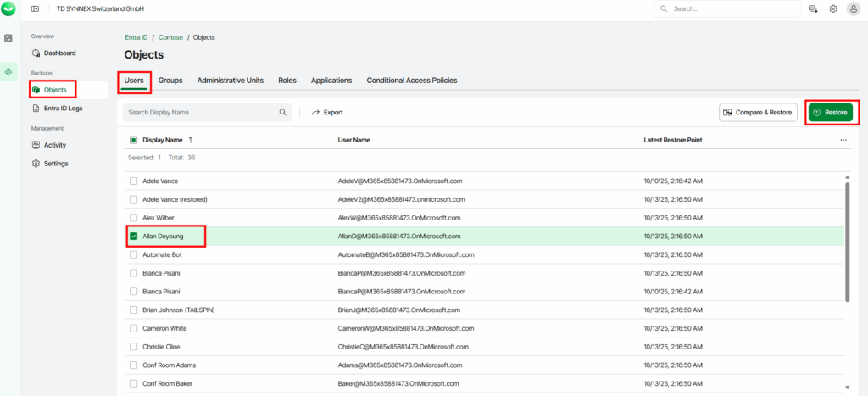This screenshot has height=396, width=868.
Task: Toggle the select-all checkbox in header
Action: [x=133, y=140]
